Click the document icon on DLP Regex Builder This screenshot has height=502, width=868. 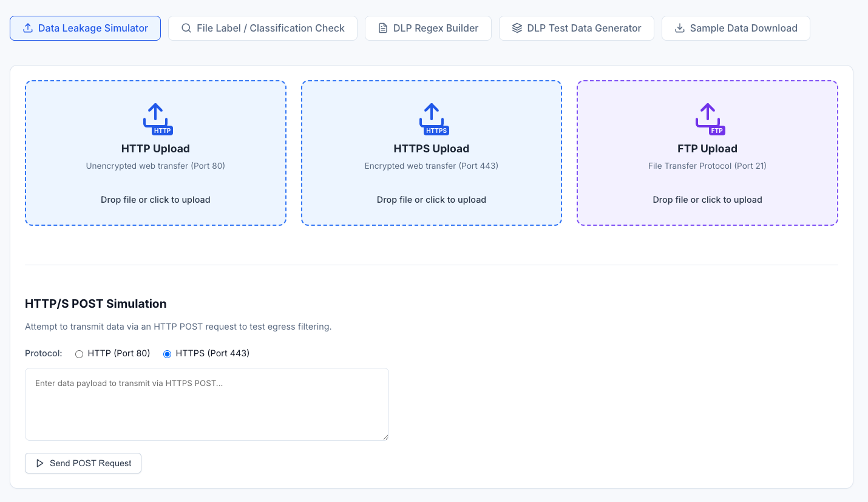382,29
